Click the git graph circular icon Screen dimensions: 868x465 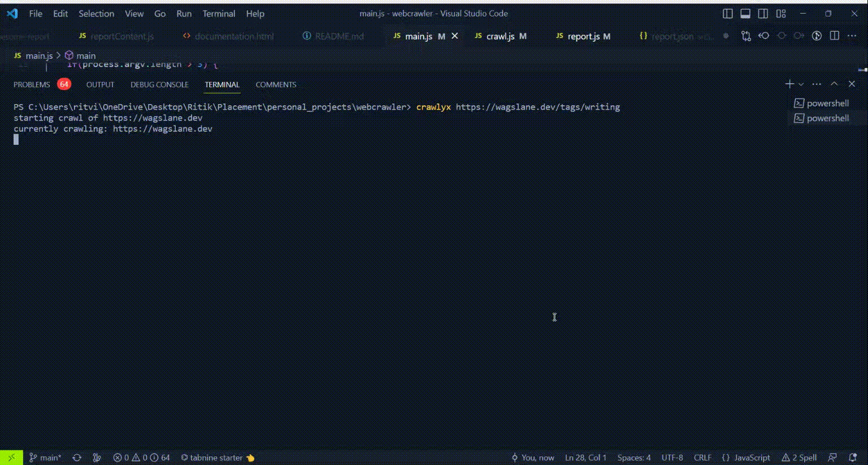817,36
